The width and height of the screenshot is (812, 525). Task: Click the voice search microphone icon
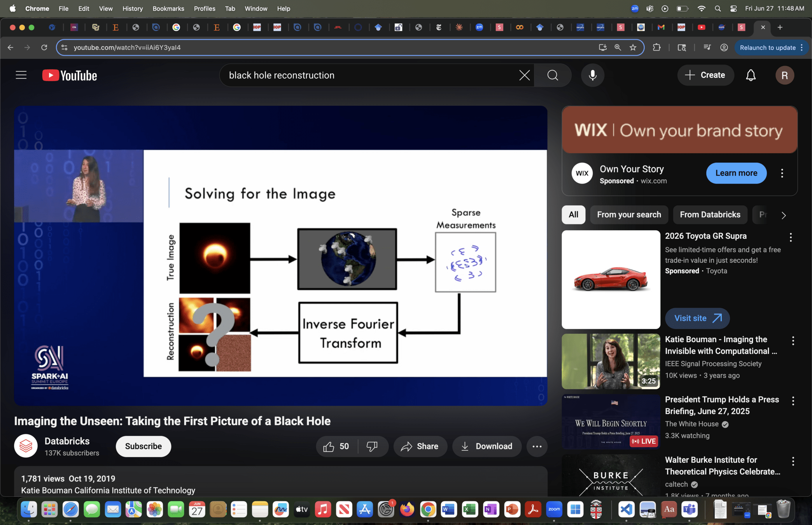592,75
